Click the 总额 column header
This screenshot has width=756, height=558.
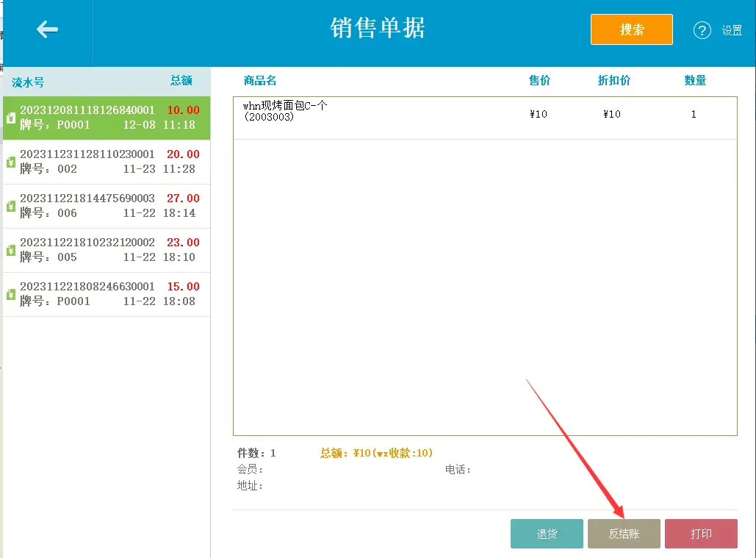tap(181, 81)
